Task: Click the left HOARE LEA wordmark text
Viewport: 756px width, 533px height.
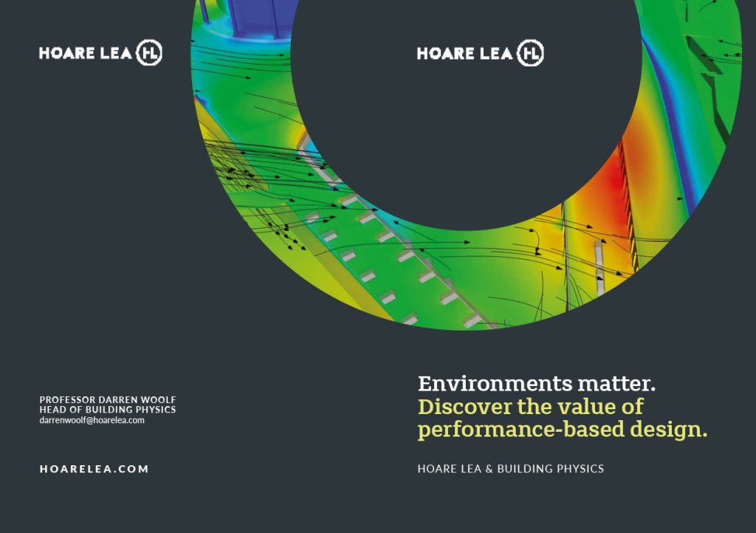Action: (x=86, y=53)
